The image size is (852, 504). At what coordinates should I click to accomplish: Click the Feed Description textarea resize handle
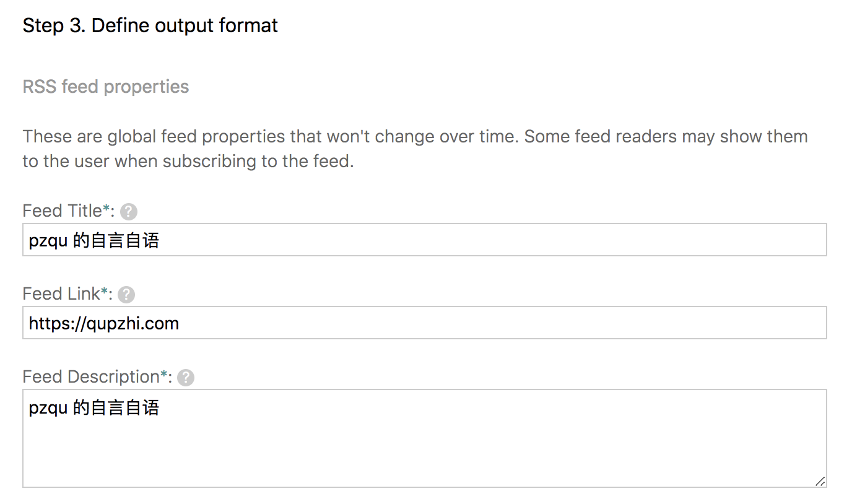[x=820, y=481]
